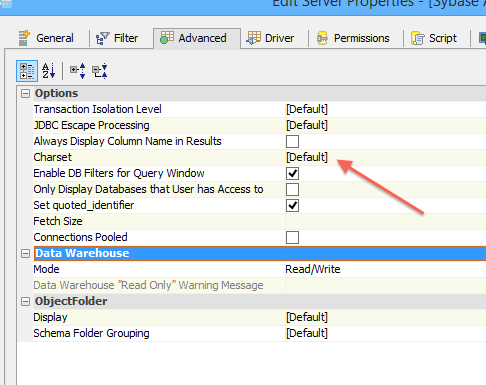This screenshot has height=385, width=486.
Task: Select Enable DB Filters for Query Window label
Action: click(x=119, y=173)
